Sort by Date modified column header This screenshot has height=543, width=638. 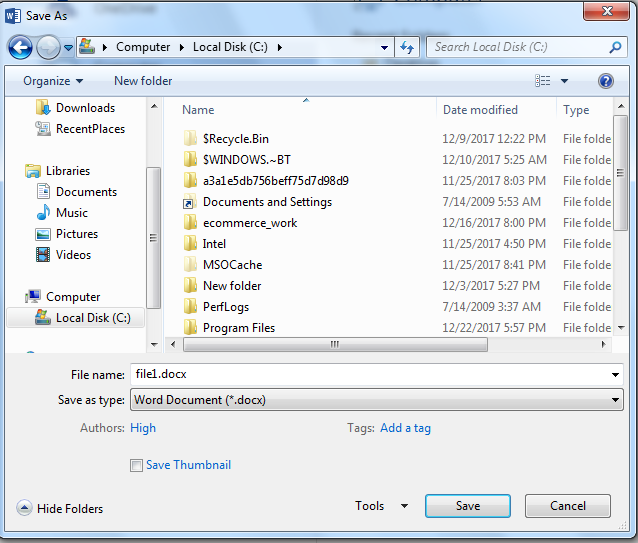point(480,110)
